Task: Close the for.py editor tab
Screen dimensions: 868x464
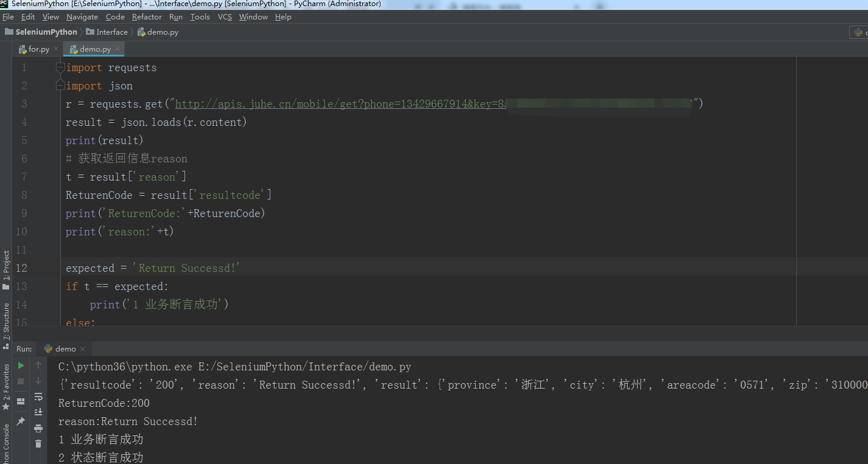Action: pyautogui.click(x=56, y=49)
